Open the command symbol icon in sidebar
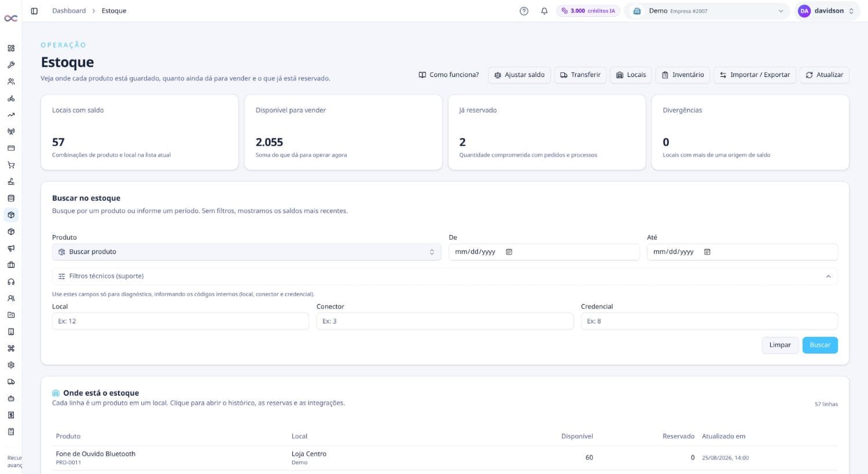The height and width of the screenshot is (474, 868). [11, 348]
